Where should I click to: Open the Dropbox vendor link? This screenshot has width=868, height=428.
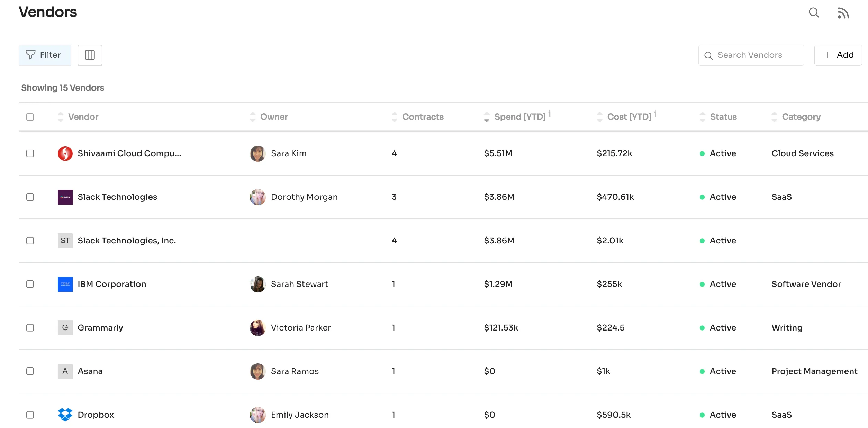(96, 415)
